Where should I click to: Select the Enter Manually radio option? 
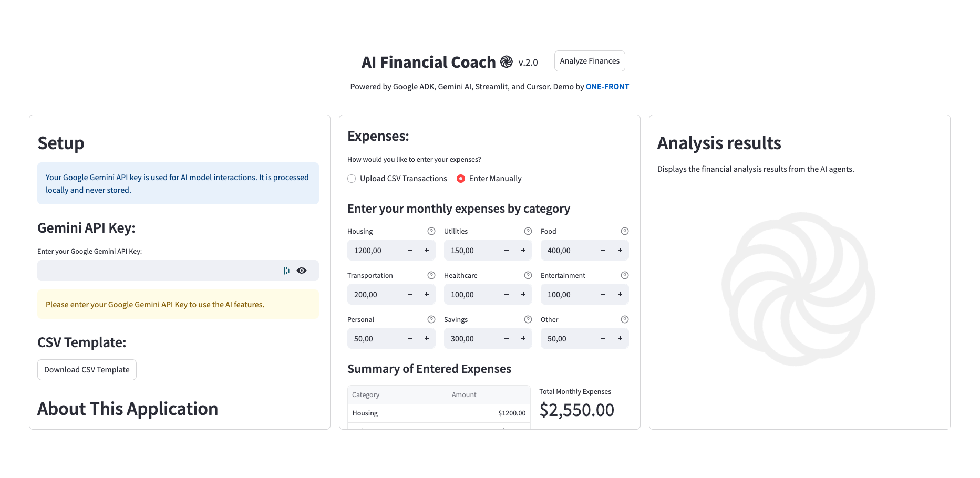[x=461, y=179]
